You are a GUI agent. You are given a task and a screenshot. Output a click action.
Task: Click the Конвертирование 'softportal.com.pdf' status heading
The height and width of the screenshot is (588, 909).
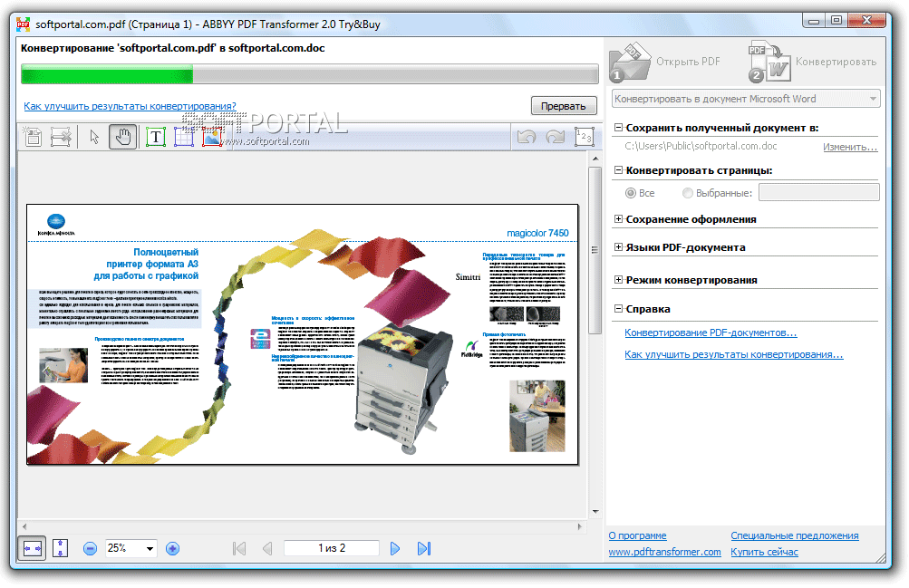(173, 48)
